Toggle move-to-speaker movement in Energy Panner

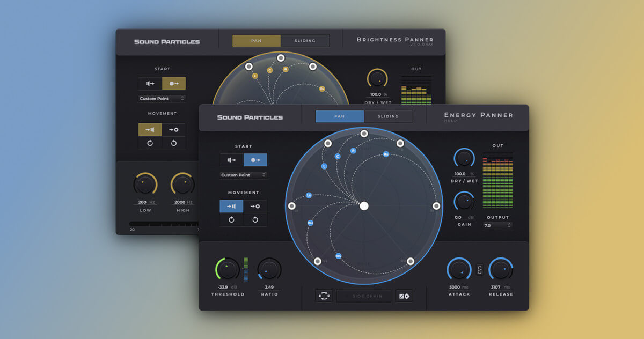click(x=231, y=206)
